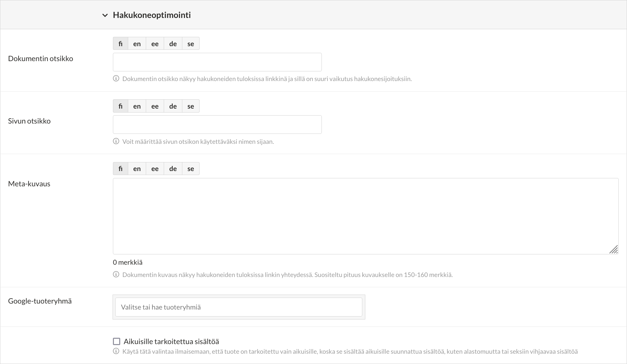The width and height of the screenshot is (627, 364).
Task: Select ee tab for Dokumentin otsikko
Action: (x=155, y=44)
